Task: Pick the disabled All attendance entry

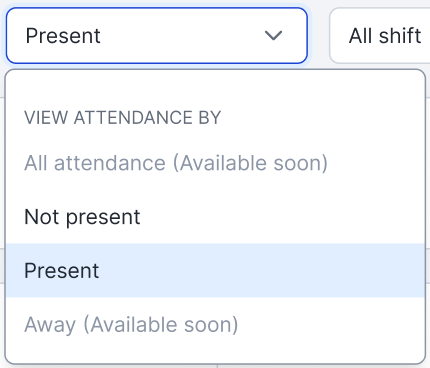Action: click(x=215, y=163)
